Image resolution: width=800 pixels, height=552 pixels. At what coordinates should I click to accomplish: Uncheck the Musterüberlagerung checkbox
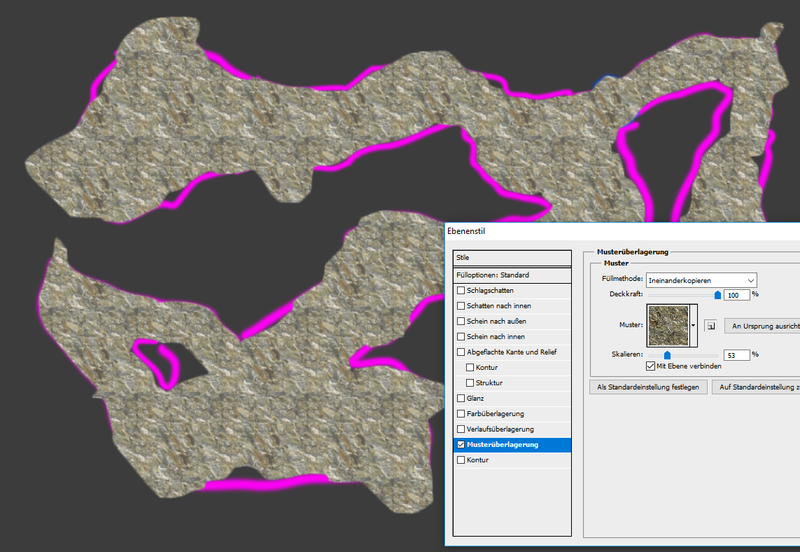click(461, 444)
